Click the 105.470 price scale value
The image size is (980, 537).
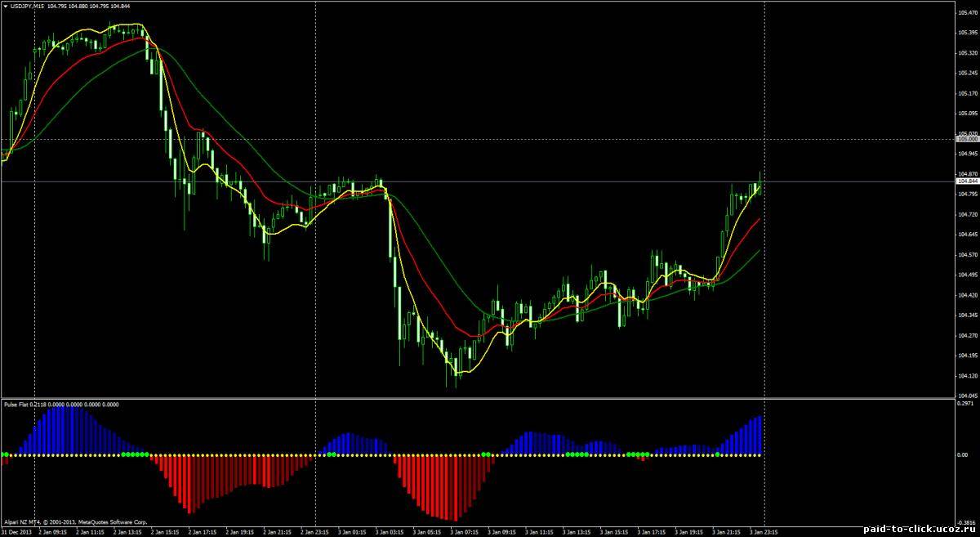point(967,13)
